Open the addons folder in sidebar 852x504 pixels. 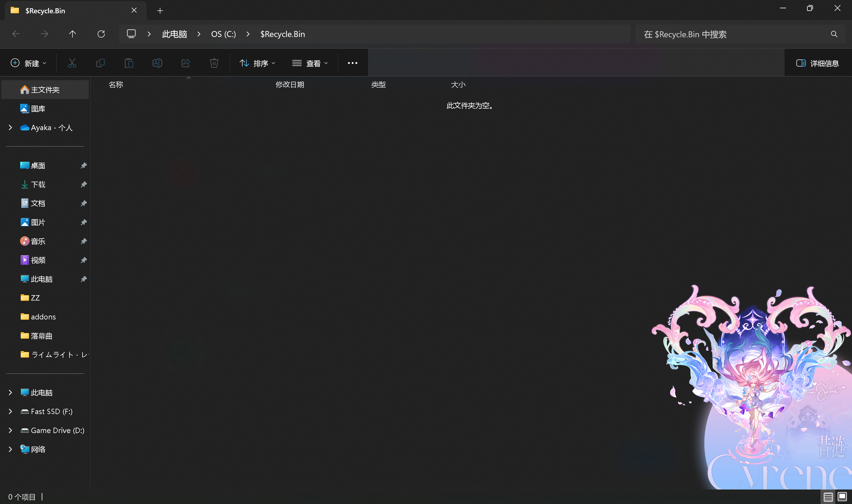45,317
